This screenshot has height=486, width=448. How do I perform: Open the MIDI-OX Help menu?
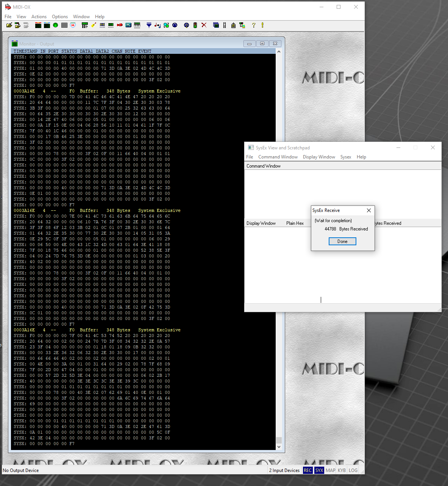pyautogui.click(x=100, y=17)
